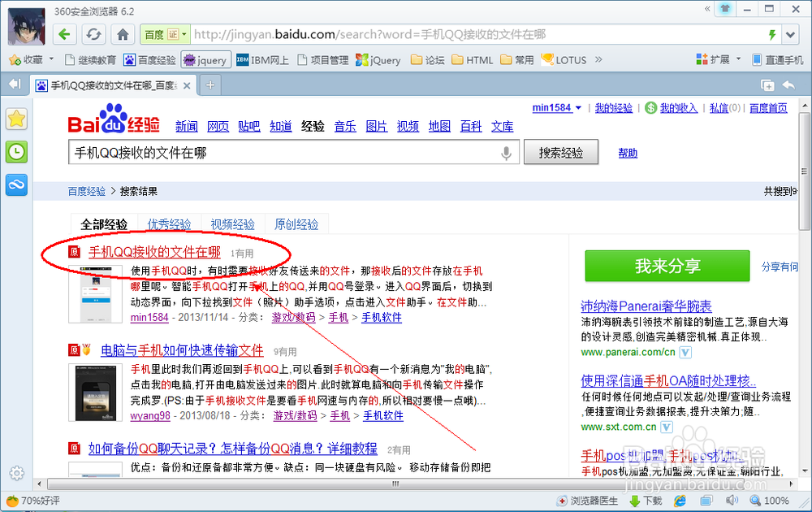
Task: Switch to the 原创经验 tab
Action: click(x=296, y=224)
